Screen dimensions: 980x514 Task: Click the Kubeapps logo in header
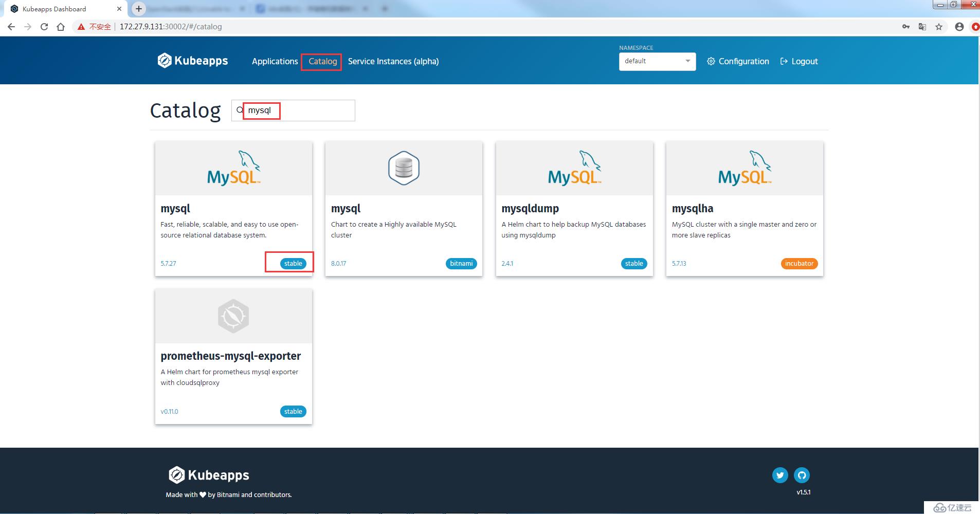click(193, 61)
